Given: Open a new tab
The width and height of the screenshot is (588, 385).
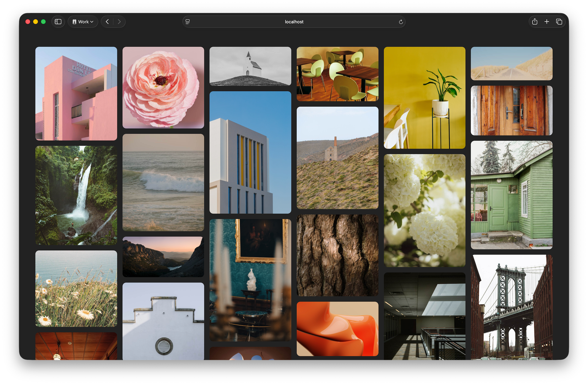Looking at the screenshot, I should pos(547,21).
